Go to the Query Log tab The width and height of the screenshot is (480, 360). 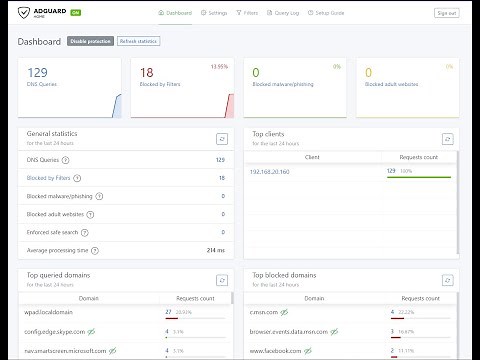[283, 13]
